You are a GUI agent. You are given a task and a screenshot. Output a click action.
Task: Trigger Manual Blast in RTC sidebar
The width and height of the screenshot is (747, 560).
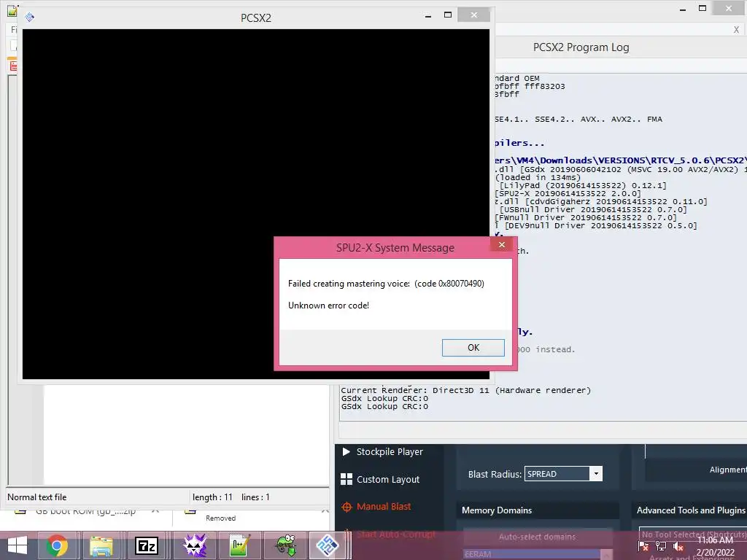click(376, 507)
